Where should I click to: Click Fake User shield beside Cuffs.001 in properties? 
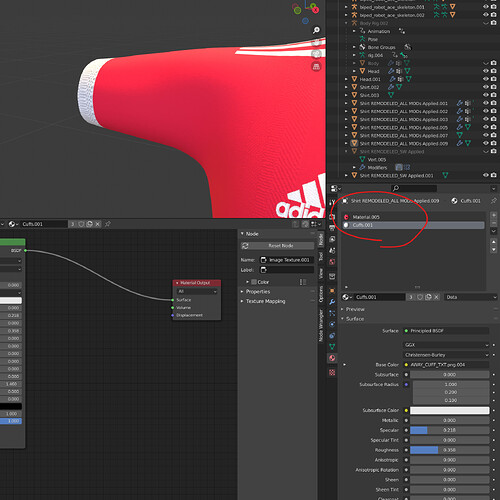coord(420,297)
